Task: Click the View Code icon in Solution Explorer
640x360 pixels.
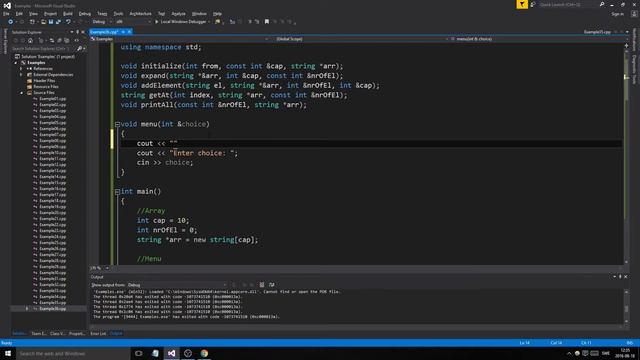Action: [x=77, y=40]
